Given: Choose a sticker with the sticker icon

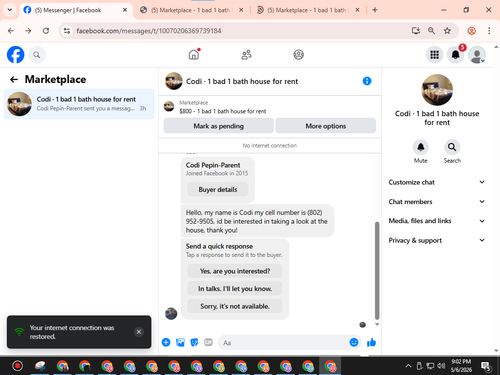Looking at the screenshot, I should 194,342.
